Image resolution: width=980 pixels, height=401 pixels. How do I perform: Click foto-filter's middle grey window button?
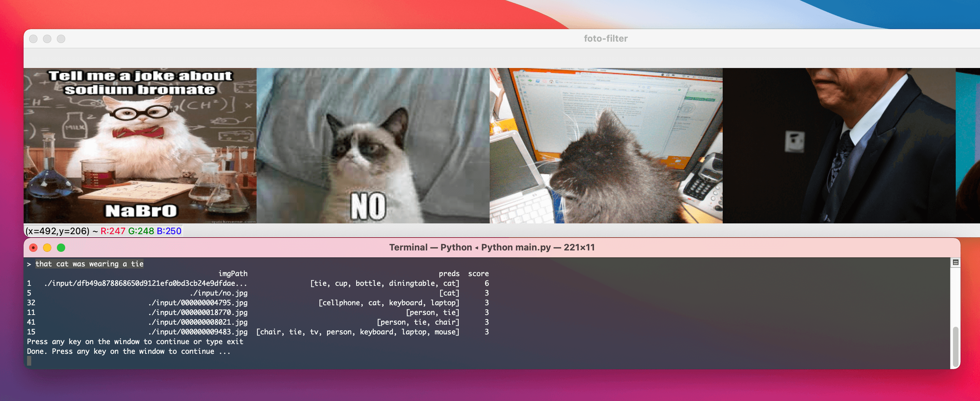click(x=47, y=39)
